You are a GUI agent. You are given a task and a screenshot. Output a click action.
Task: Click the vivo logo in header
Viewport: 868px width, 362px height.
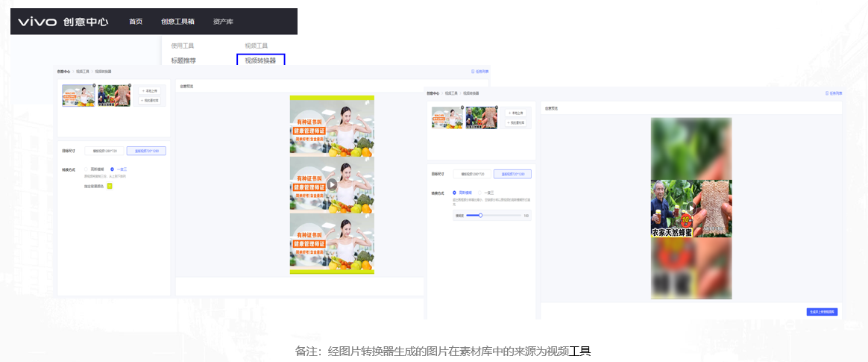pos(37,22)
